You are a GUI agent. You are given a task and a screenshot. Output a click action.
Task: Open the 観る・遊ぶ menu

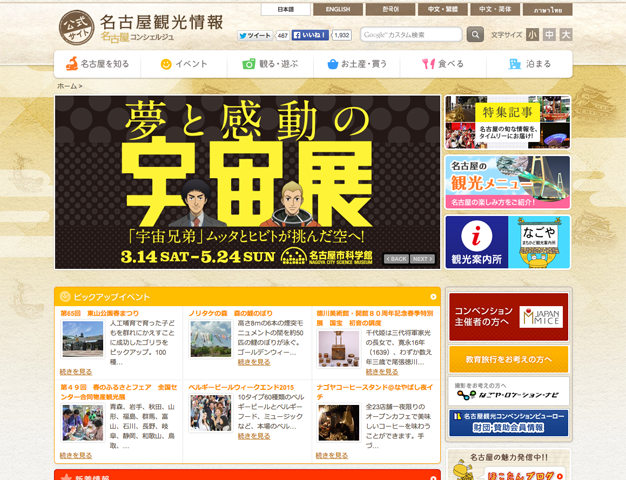271,64
